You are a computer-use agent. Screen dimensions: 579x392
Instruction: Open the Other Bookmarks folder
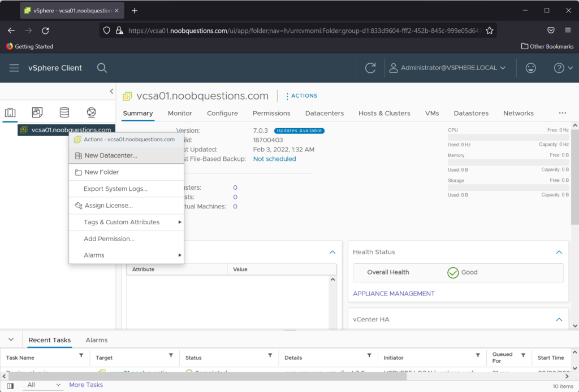(x=547, y=46)
